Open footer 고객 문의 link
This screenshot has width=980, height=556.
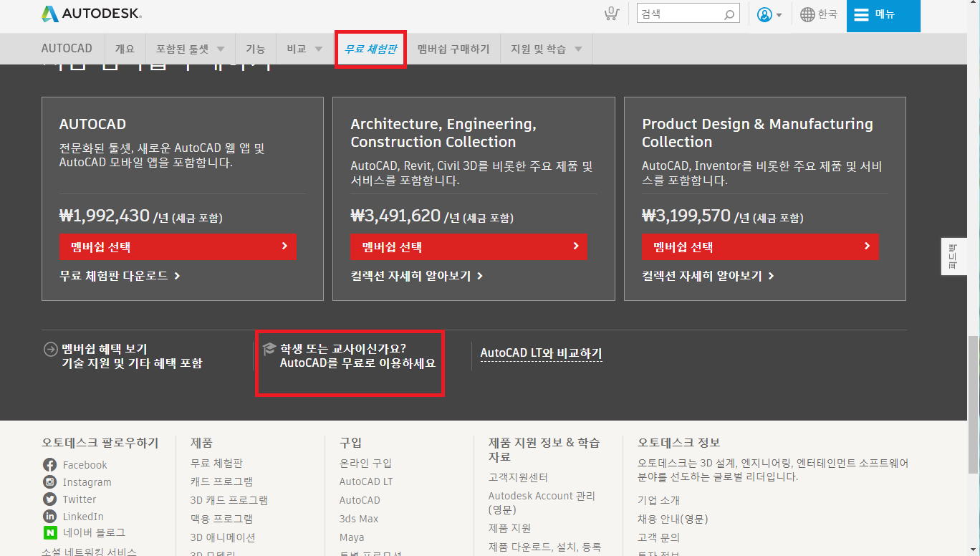click(x=658, y=537)
